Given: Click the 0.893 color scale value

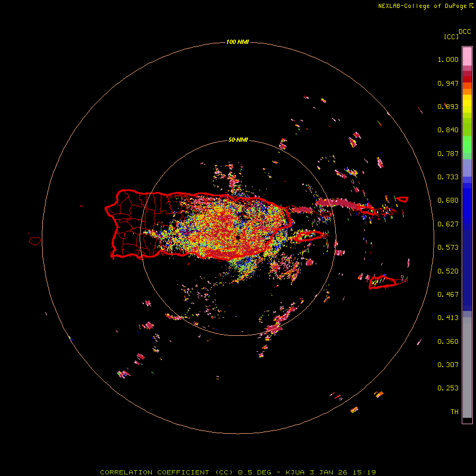Looking at the screenshot, I should 448,106.
